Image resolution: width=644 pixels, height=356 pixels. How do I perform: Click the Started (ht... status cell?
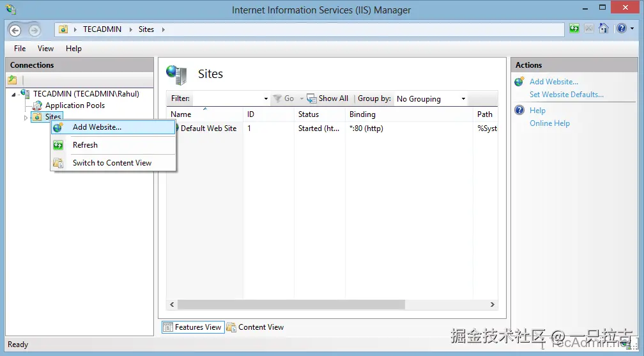pyautogui.click(x=319, y=128)
